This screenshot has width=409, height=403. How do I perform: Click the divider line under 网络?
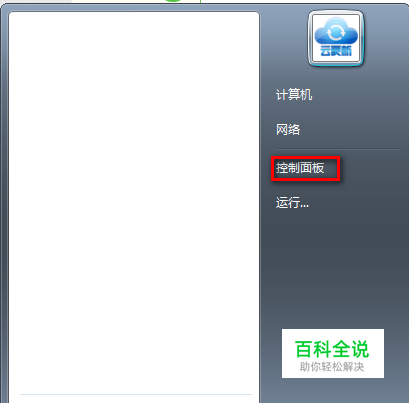click(x=337, y=149)
